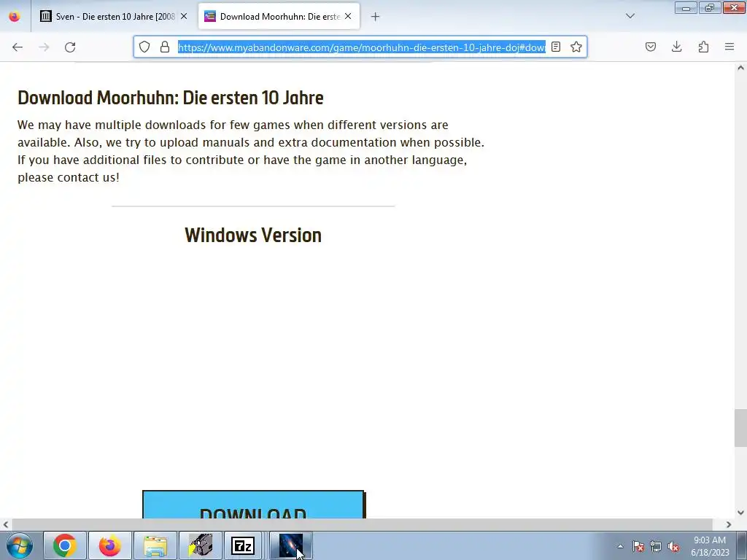
Task: Launch Chrome from the taskbar
Action: point(65,545)
